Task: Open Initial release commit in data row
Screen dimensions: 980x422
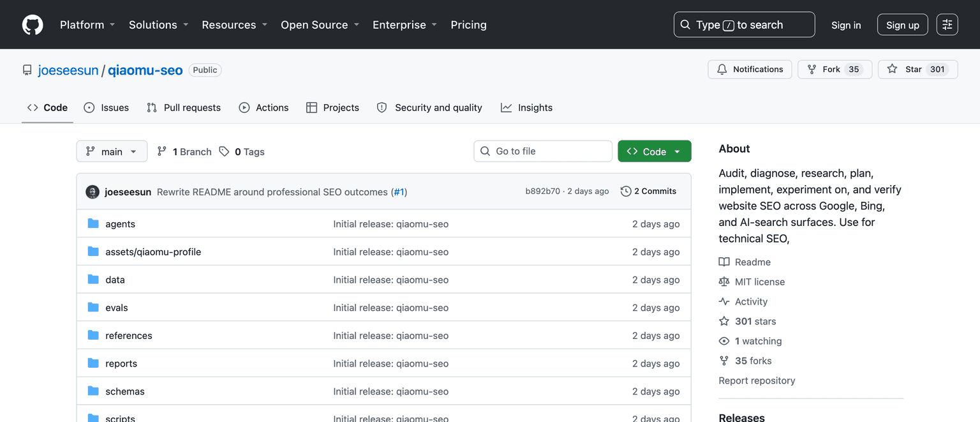Action: 390,280
